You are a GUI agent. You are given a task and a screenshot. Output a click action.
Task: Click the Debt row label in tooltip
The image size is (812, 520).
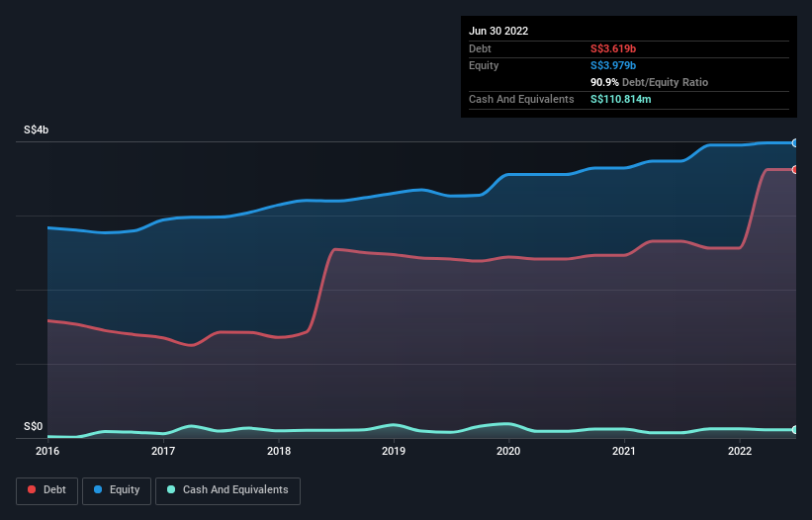(480, 48)
